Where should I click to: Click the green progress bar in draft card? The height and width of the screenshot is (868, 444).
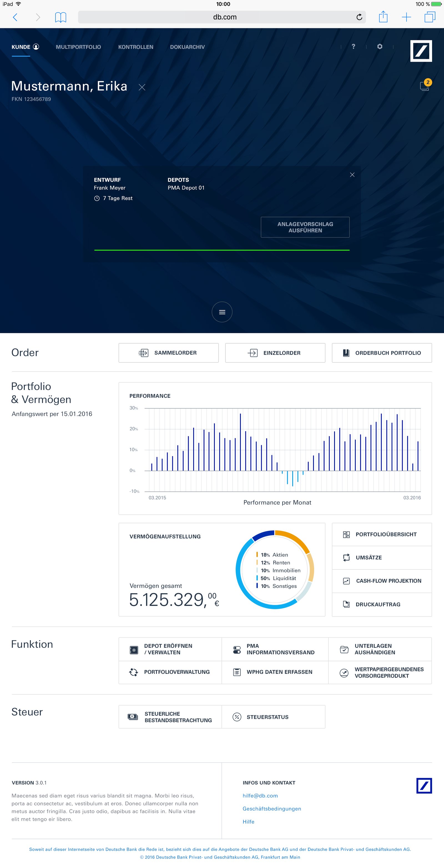pyautogui.click(x=222, y=250)
